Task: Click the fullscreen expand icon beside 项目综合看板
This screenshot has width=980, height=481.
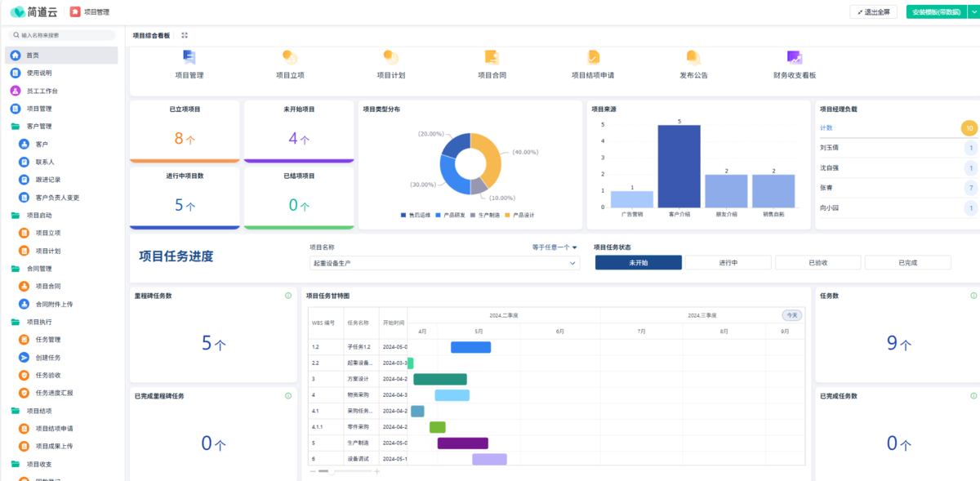Action: click(x=185, y=36)
